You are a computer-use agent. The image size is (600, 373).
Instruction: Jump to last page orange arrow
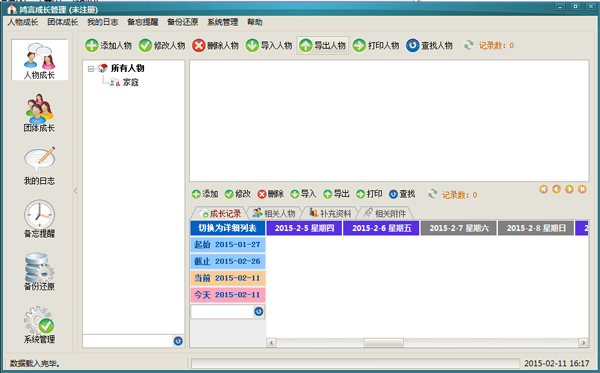coord(582,189)
